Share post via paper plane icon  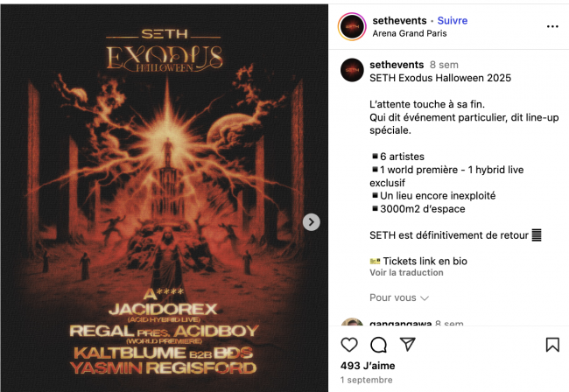point(408,344)
